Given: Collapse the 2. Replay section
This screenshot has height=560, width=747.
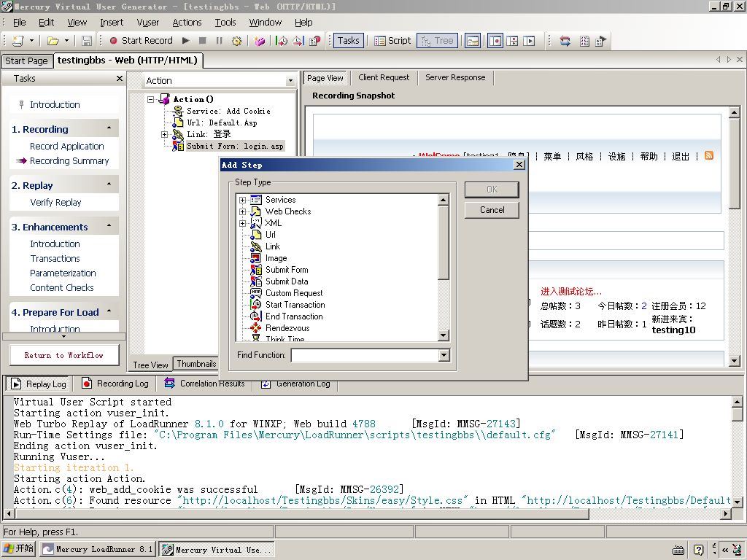Looking at the screenshot, I should coord(109,184).
